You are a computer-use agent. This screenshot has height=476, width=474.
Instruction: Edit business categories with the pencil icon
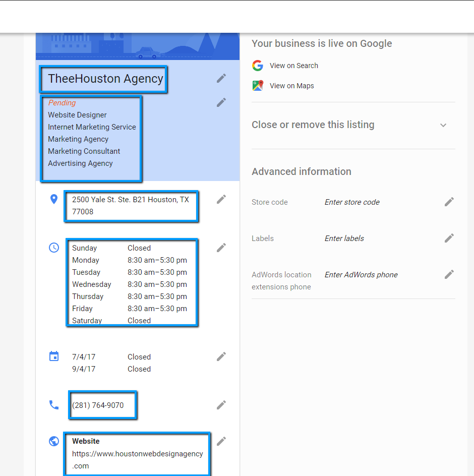pyautogui.click(x=221, y=102)
